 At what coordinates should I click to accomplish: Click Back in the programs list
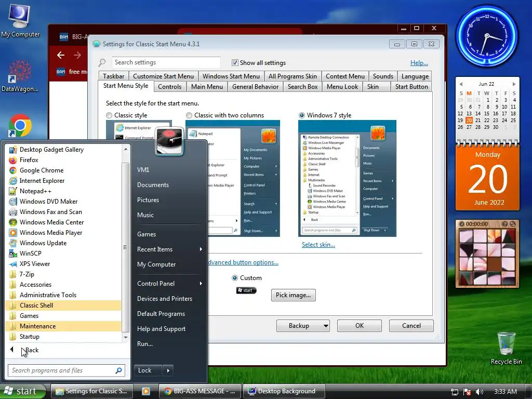[x=32, y=350]
